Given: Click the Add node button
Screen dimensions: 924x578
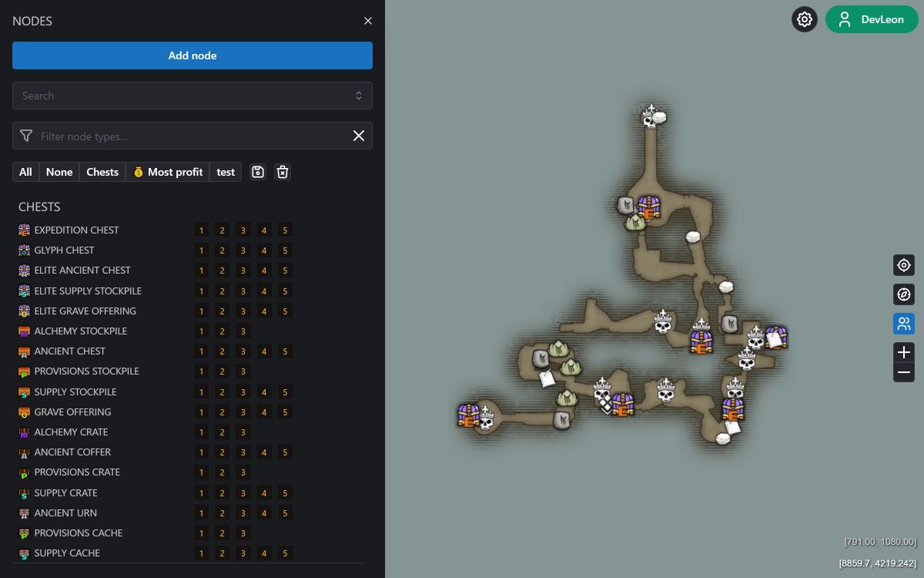Looking at the screenshot, I should click(192, 55).
